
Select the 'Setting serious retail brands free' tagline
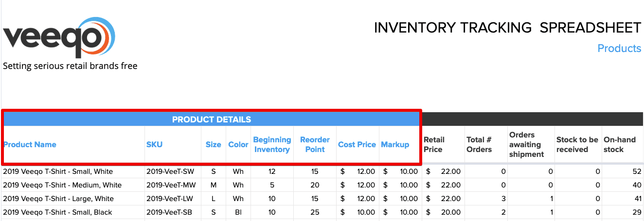click(x=70, y=66)
